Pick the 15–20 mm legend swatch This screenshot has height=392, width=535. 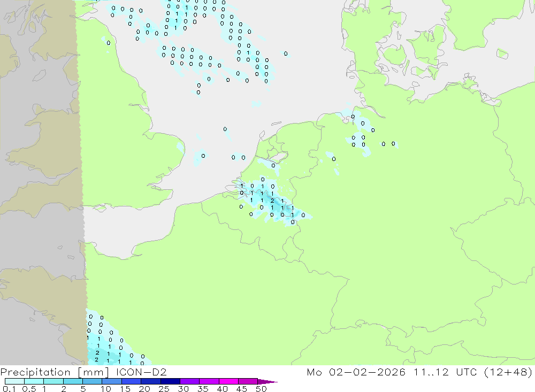pos(131,381)
